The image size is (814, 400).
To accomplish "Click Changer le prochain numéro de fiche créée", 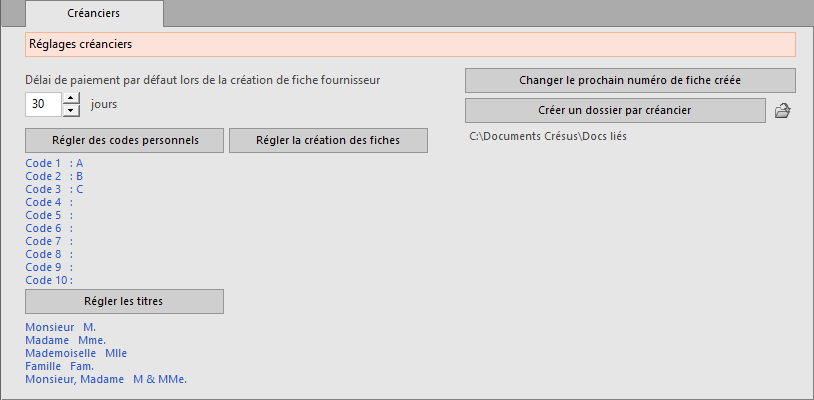I will tap(630, 80).
